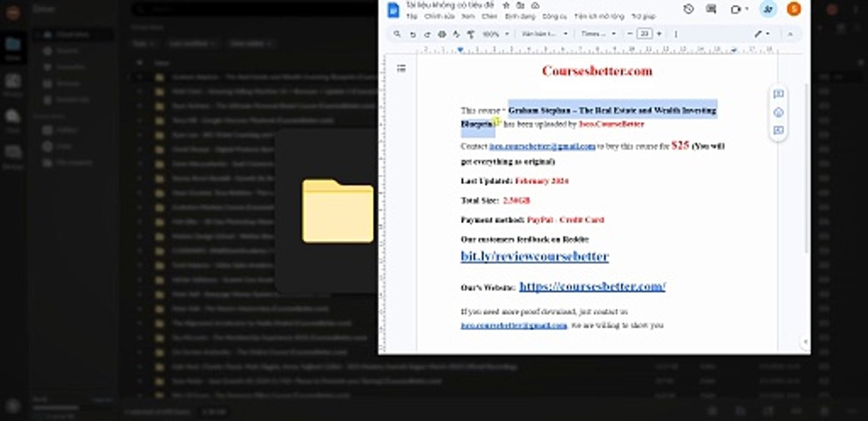
Task: Click the large yellow folder preview
Action: 338,211
